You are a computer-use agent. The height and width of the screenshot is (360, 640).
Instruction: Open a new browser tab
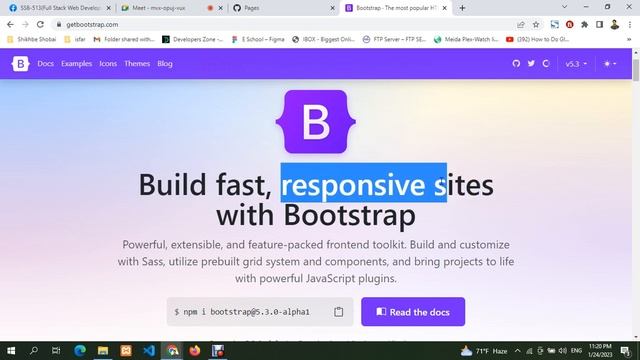[462, 8]
